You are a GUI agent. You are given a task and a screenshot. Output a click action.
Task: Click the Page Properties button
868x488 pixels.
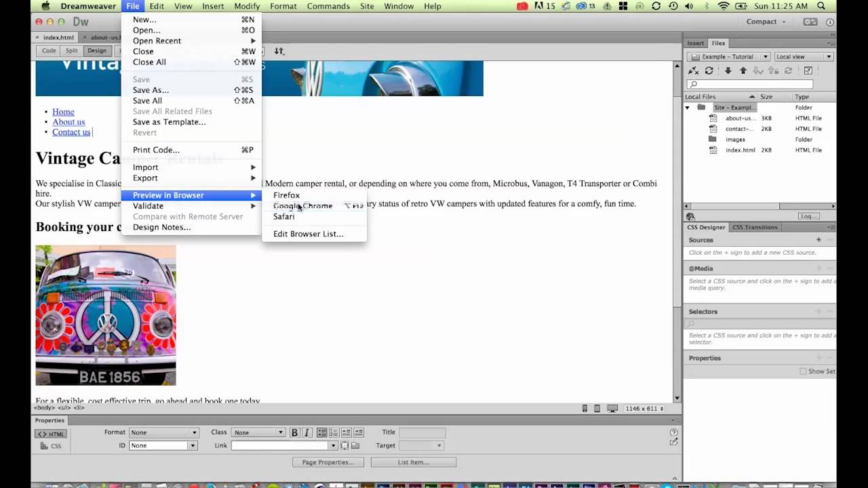[x=328, y=462]
